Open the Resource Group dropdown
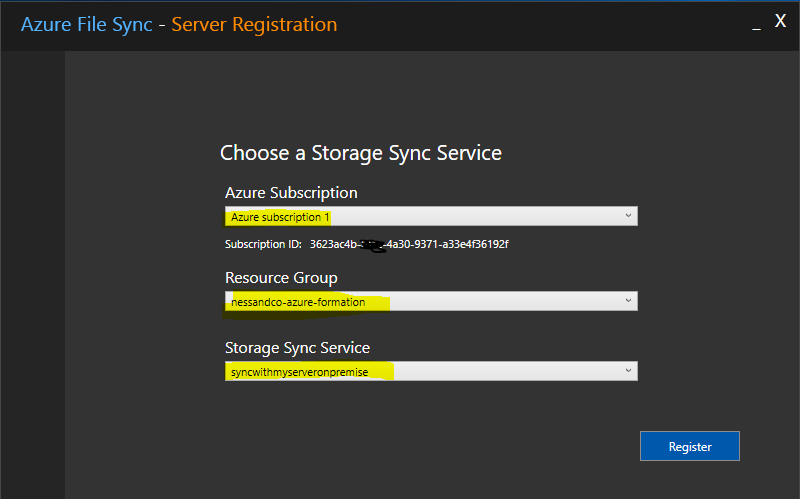This screenshot has height=499, width=800. [431, 301]
